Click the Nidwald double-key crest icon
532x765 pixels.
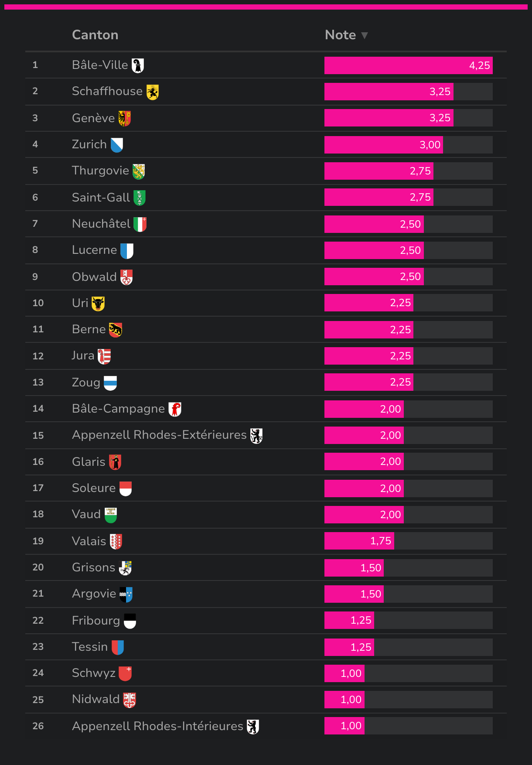click(130, 700)
